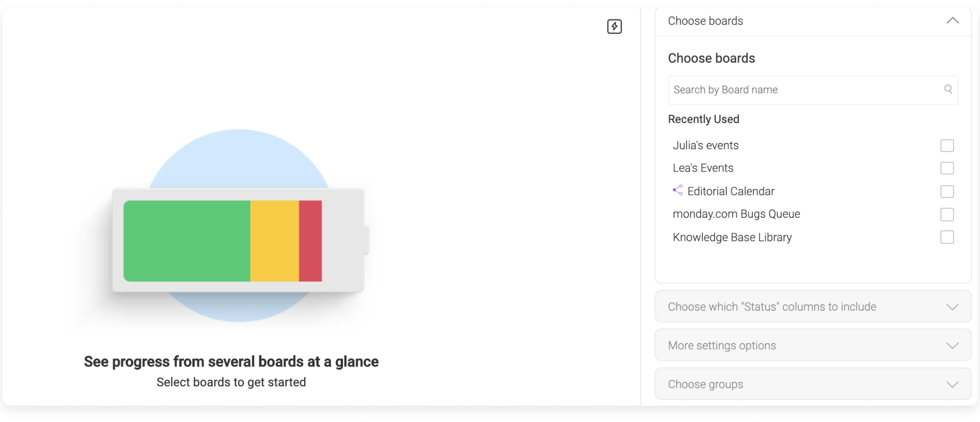Click the lightning bolt automation icon
Image resolution: width=980 pixels, height=422 pixels.
tap(614, 27)
